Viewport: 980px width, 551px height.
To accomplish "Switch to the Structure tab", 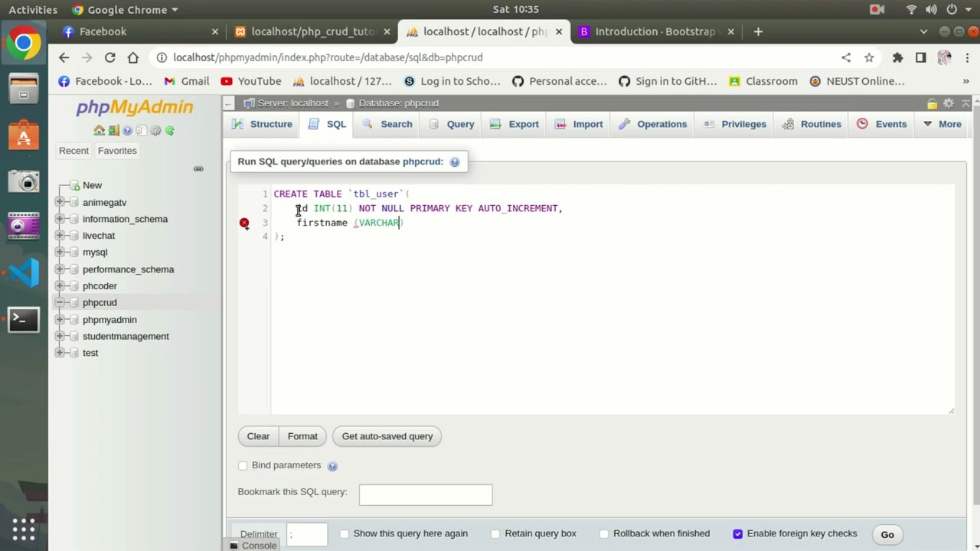I will pyautogui.click(x=263, y=124).
